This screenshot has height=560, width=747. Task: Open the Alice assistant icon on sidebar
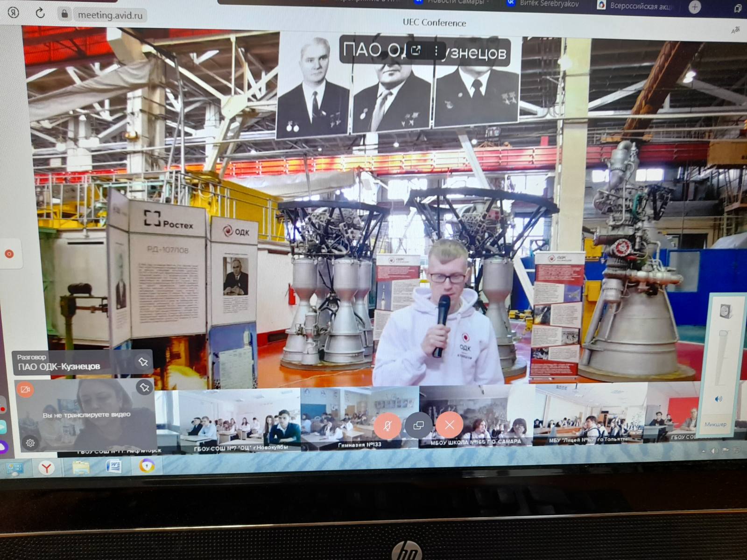click(3, 447)
